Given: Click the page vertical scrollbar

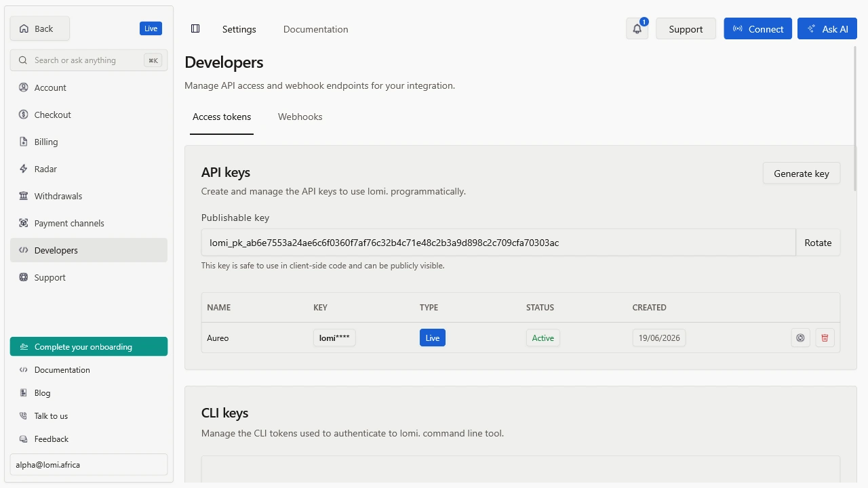Looking at the screenshot, I should [x=856, y=119].
